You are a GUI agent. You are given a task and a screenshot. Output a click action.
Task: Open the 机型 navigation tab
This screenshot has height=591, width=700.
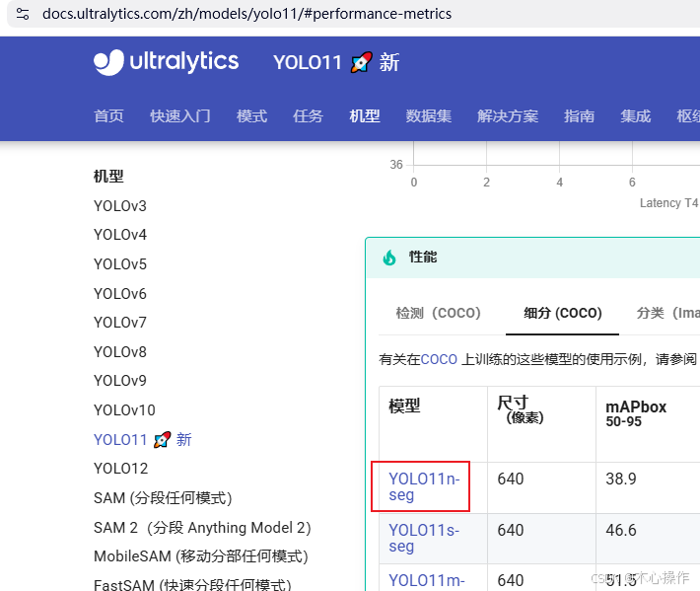(364, 116)
